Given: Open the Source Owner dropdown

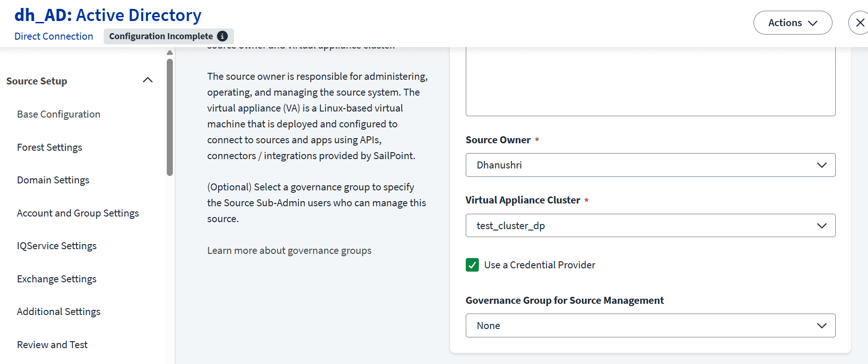Looking at the screenshot, I should tap(650, 165).
